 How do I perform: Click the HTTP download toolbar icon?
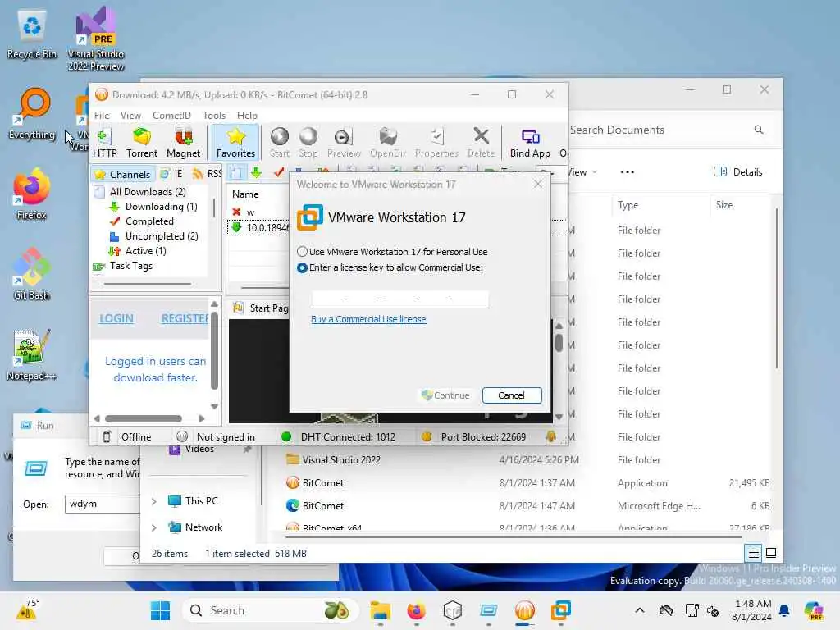click(x=104, y=143)
